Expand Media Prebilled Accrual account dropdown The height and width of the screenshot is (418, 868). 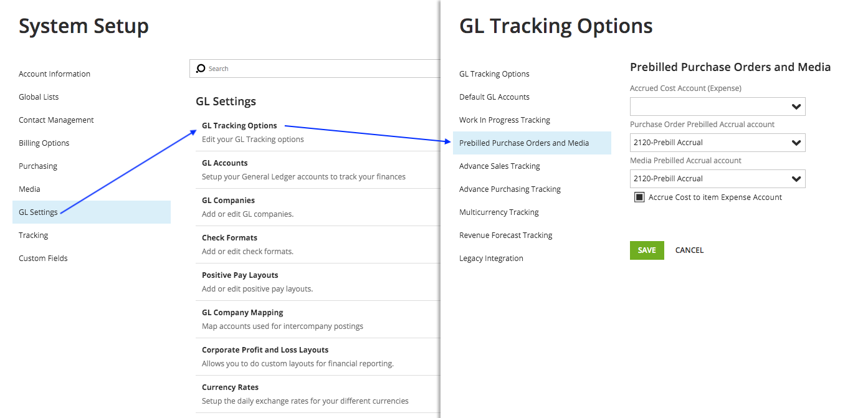717,179
